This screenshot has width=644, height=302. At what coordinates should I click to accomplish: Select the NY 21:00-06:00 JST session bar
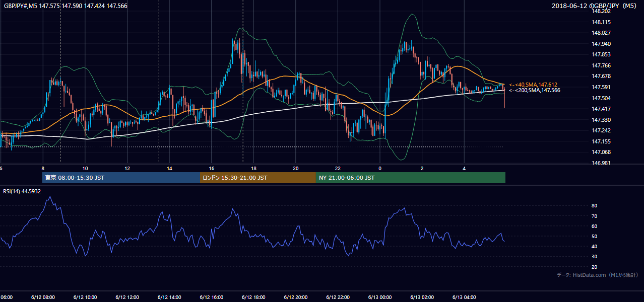point(411,178)
